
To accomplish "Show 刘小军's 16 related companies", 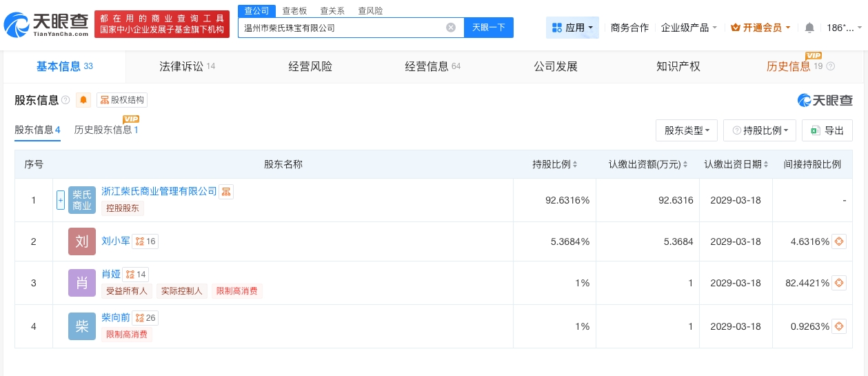I will (145, 241).
